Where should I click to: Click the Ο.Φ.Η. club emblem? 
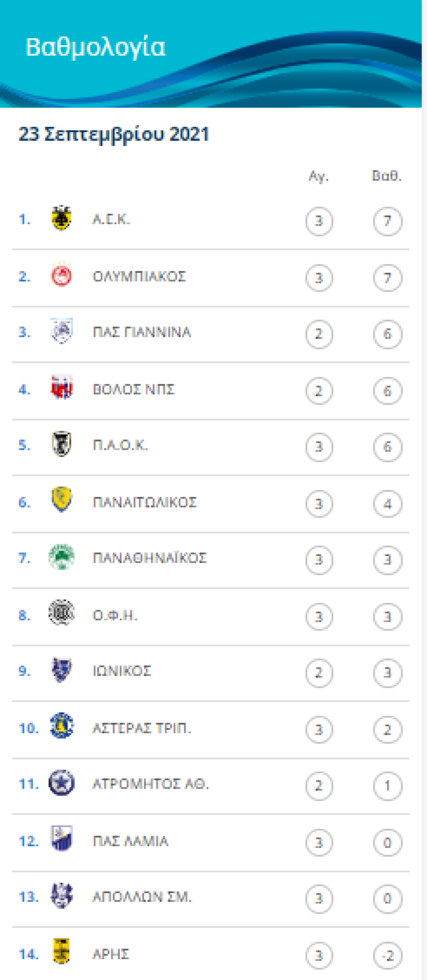click(61, 616)
